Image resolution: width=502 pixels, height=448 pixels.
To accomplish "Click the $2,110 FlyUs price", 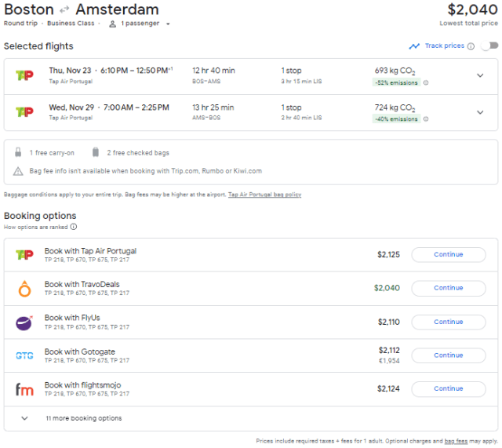I will 389,322.
